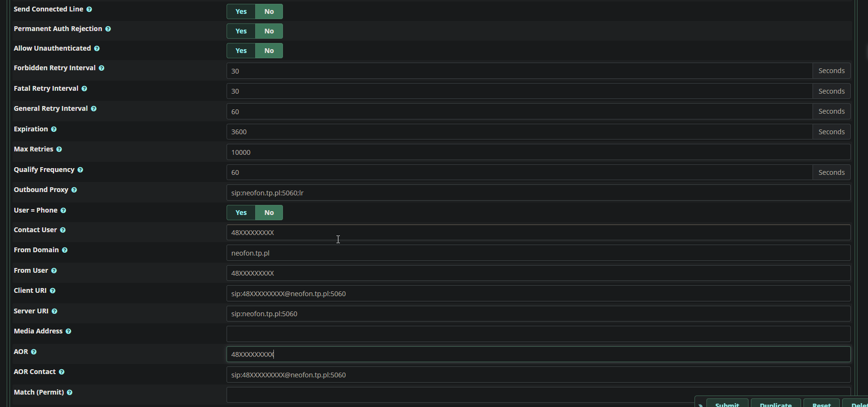Click into the Media Address field

tap(538, 334)
